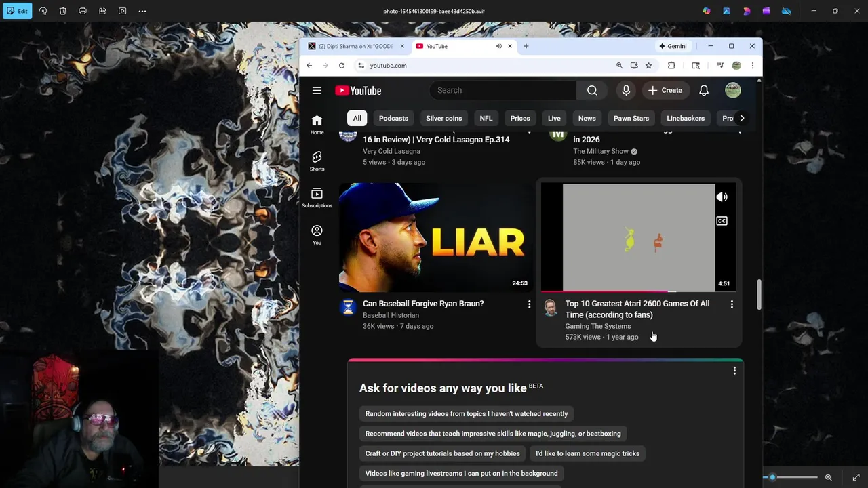Focus the YouTube search box
Viewport: 868px width, 488px height.
[x=502, y=90]
